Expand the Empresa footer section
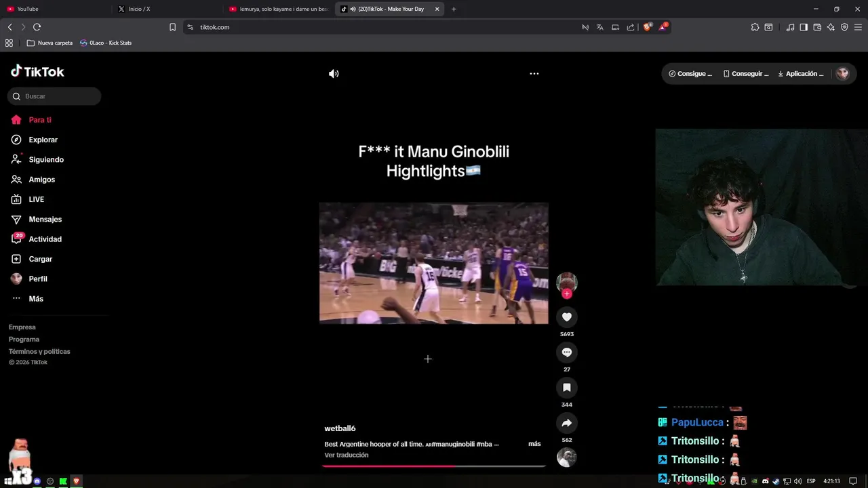This screenshot has width=868, height=488. [x=22, y=327]
